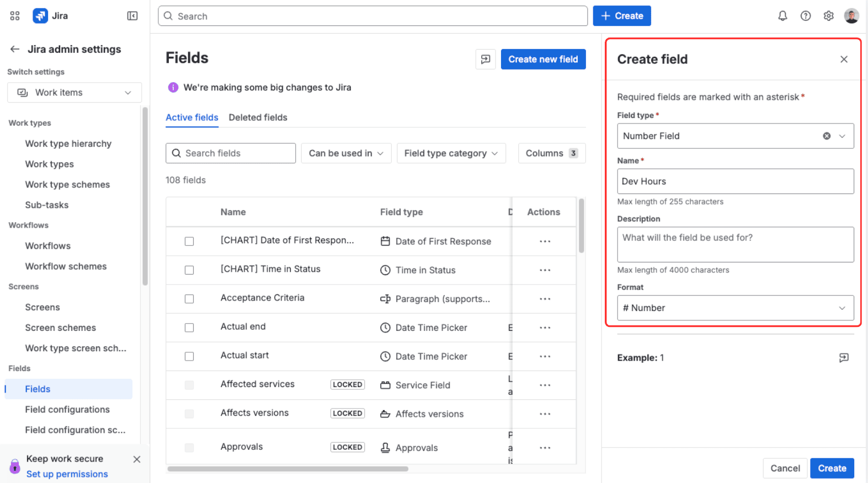
Task: Open the user profile avatar
Action: pyautogui.click(x=851, y=16)
